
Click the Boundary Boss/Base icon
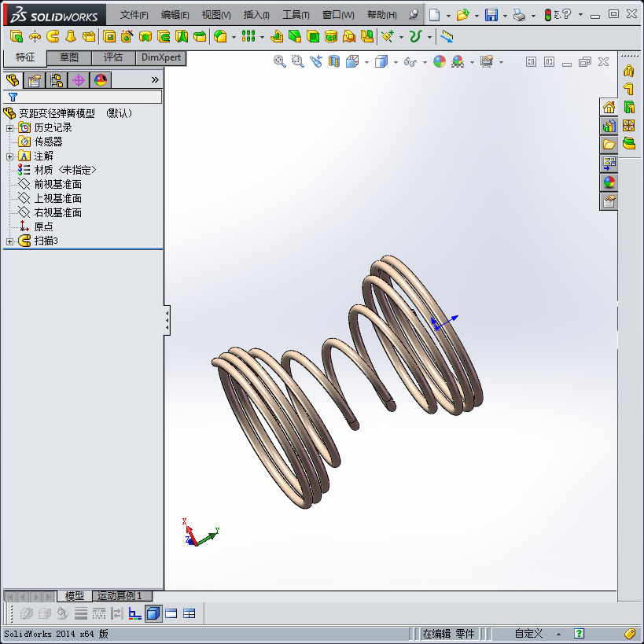[89, 36]
